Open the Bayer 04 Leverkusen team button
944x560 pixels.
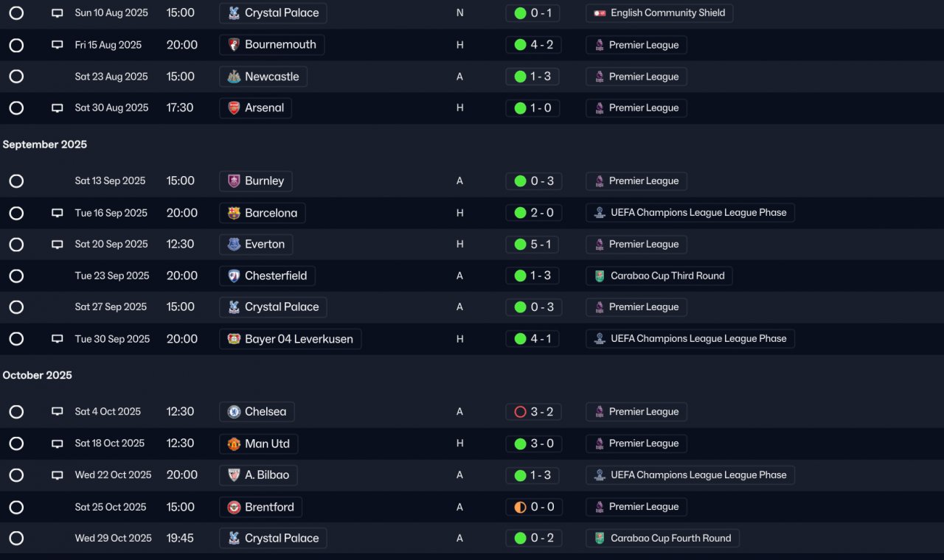[x=290, y=339]
